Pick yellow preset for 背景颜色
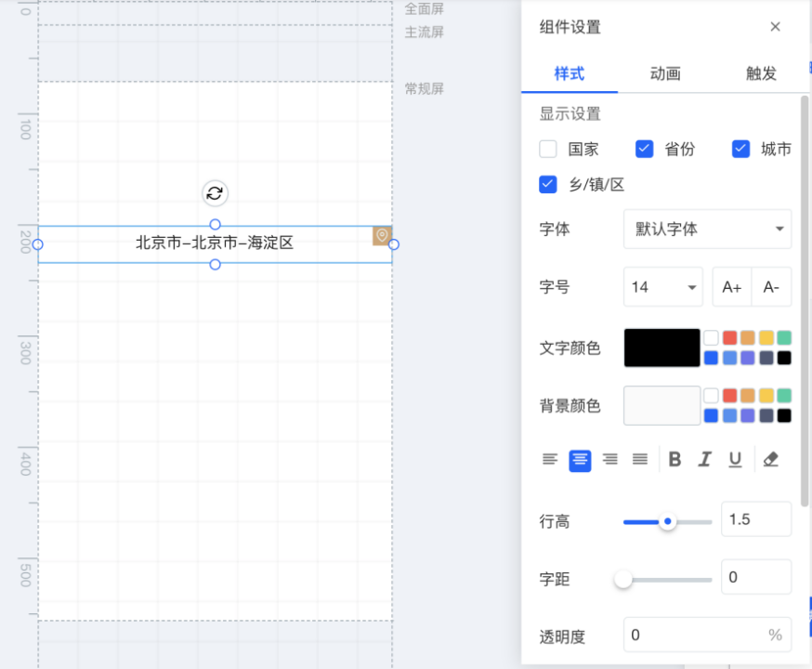 tap(766, 396)
